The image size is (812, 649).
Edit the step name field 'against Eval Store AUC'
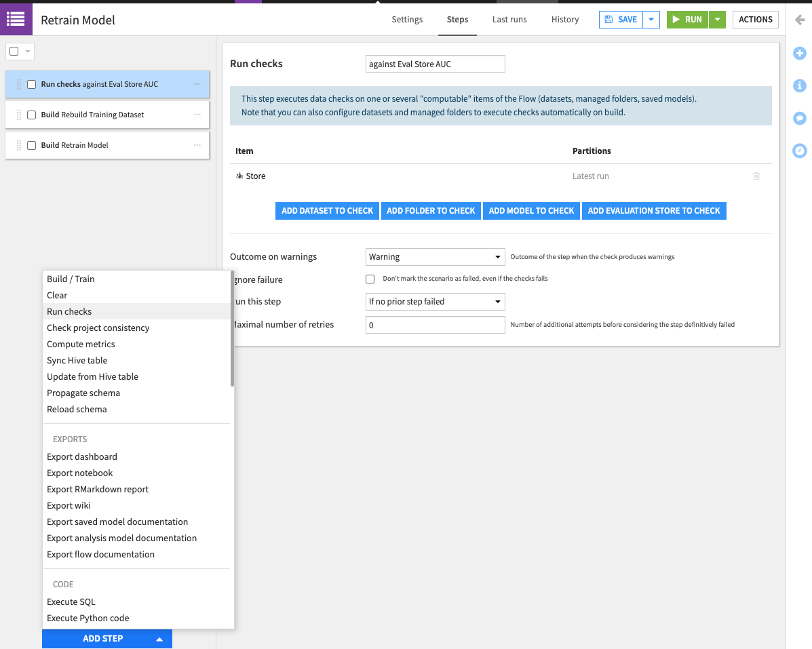click(x=435, y=64)
